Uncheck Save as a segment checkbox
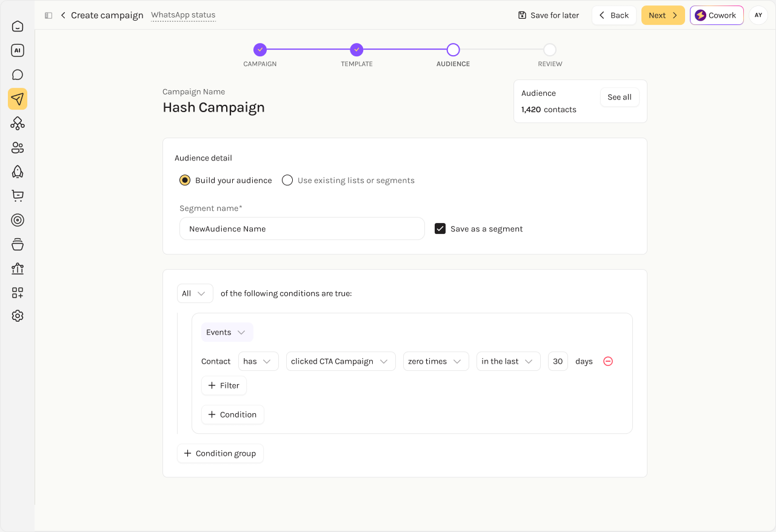Viewport: 776px width, 532px height. tap(440, 228)
